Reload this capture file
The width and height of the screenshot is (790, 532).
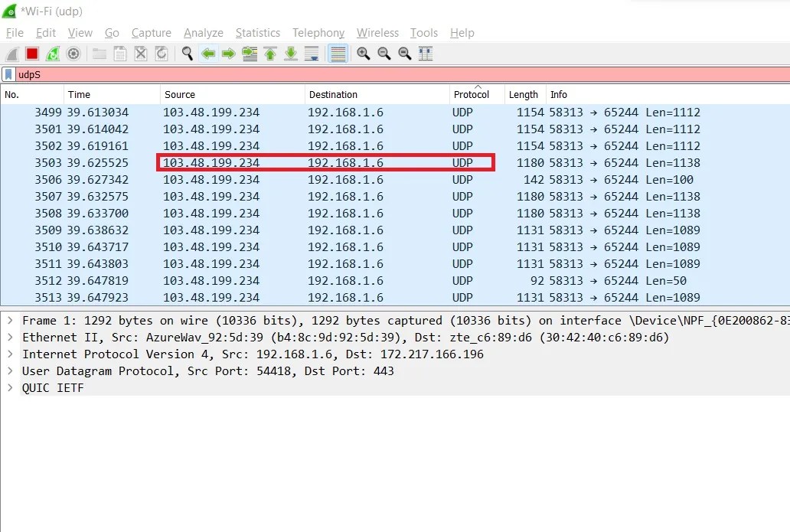click(162, 54)
